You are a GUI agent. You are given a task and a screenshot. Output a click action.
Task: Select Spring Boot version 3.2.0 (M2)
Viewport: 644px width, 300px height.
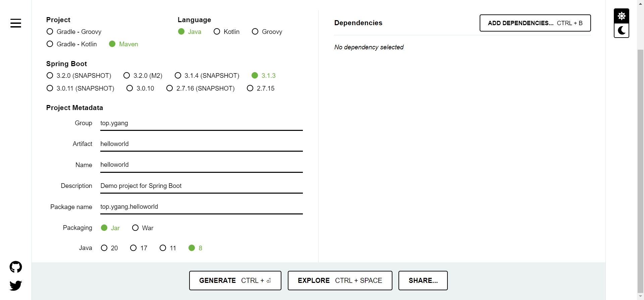click(127, 76)
